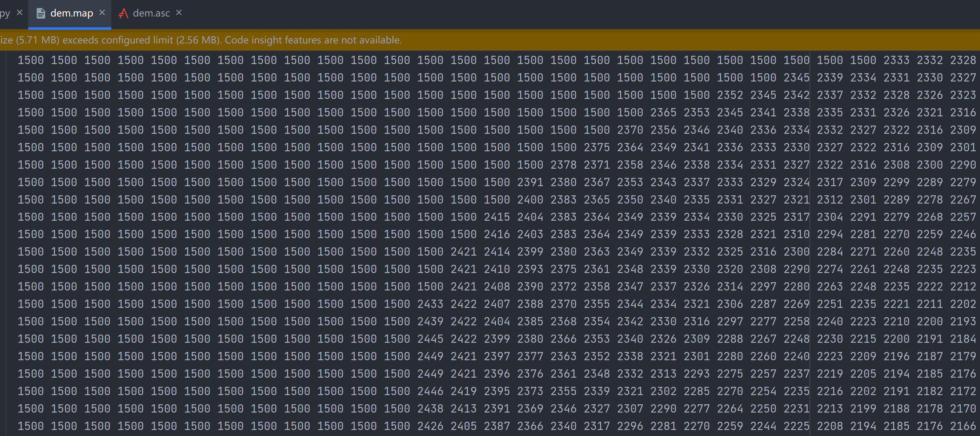Click the value 2323 in the grid
This screenshot has height=436, width=980.
(x=963, y=95)
